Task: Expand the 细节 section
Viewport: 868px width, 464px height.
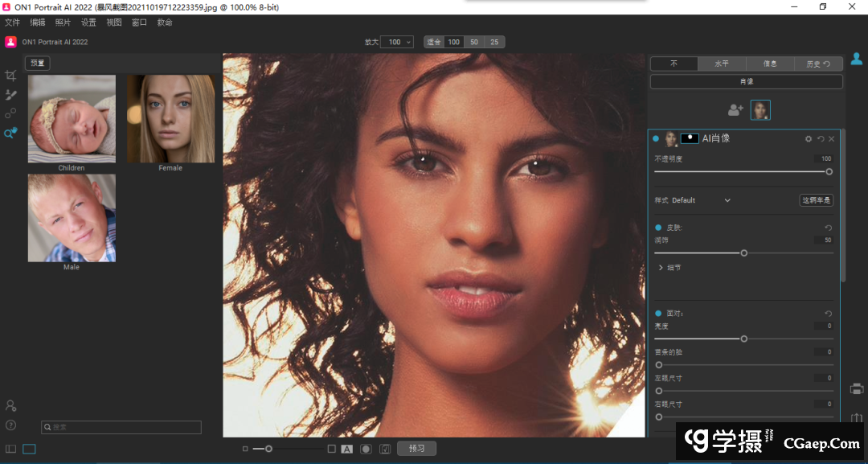Action: 661,267
